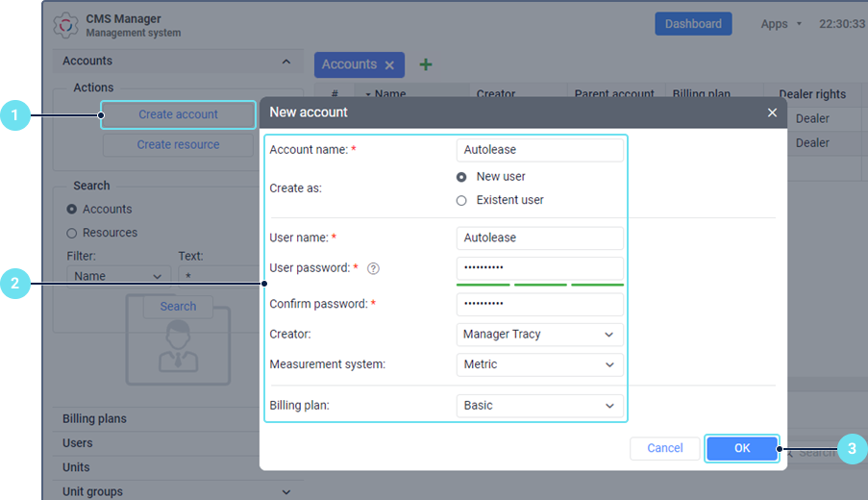
Task: Click the Create account button
Action: [x=178, y=114]
